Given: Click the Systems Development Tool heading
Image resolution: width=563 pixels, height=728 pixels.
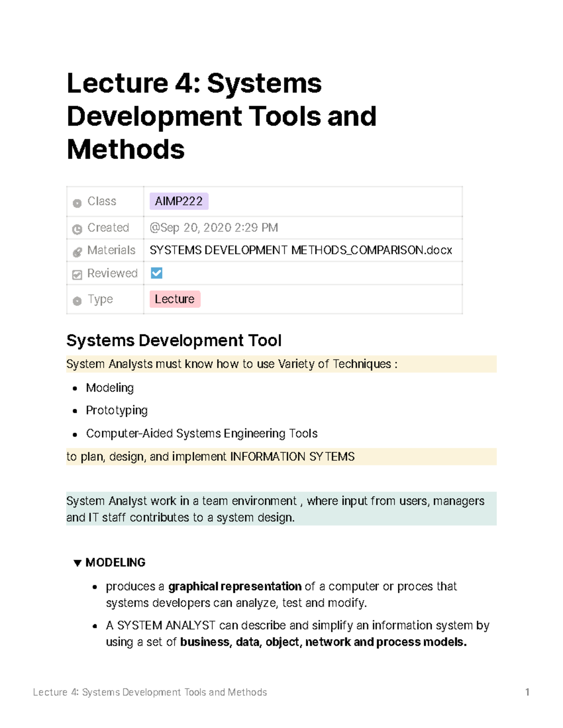Looking at the screenshot, I should (x=174, y=340).
